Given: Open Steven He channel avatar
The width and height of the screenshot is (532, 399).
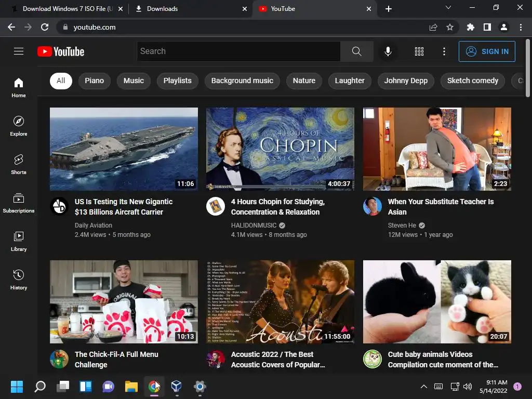Looking at the screenshot, I should point(372,206).
